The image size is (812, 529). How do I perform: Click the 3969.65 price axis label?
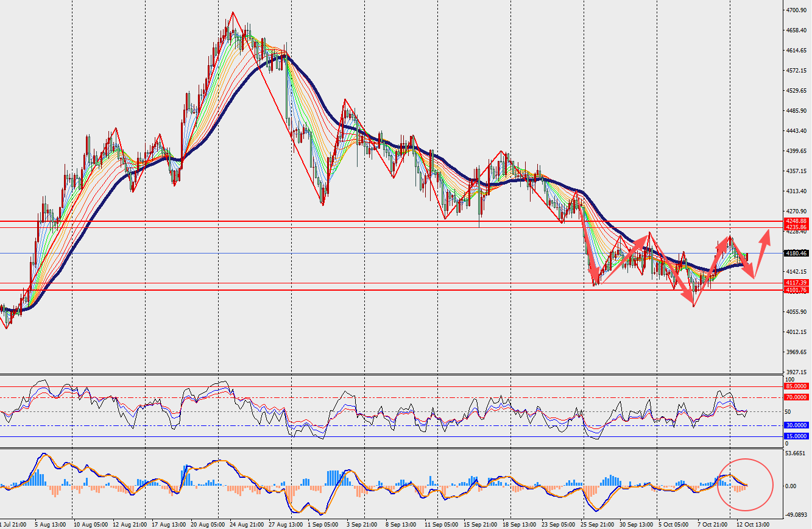point(796,352)
